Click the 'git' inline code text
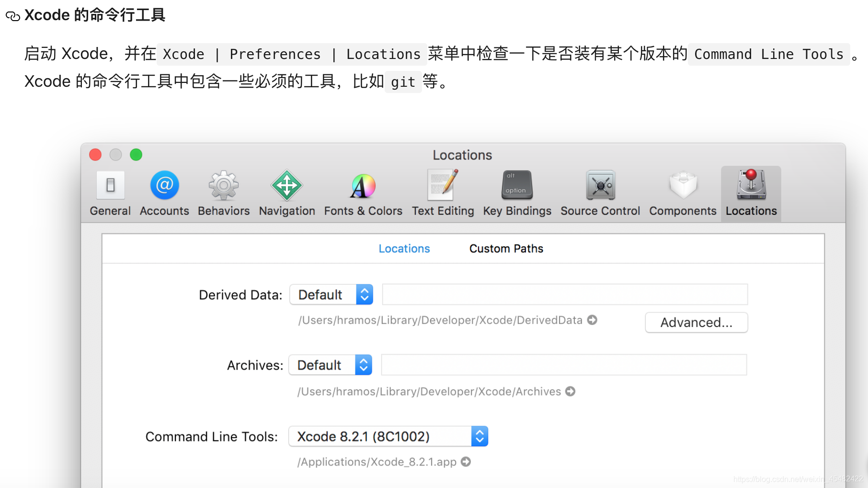The image size is (868, 488). click(x=403, y=82)
